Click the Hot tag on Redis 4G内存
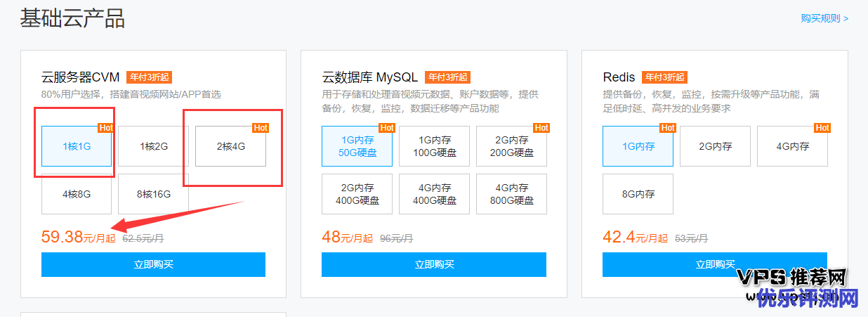Viewport: 868px width, 317px height. [822, 128]
